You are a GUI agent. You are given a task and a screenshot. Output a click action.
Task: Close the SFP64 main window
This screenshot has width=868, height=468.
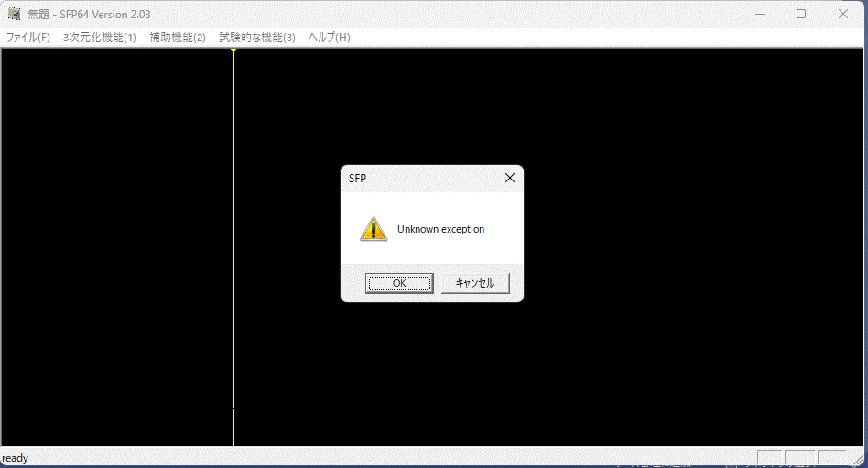coord(843,14)
